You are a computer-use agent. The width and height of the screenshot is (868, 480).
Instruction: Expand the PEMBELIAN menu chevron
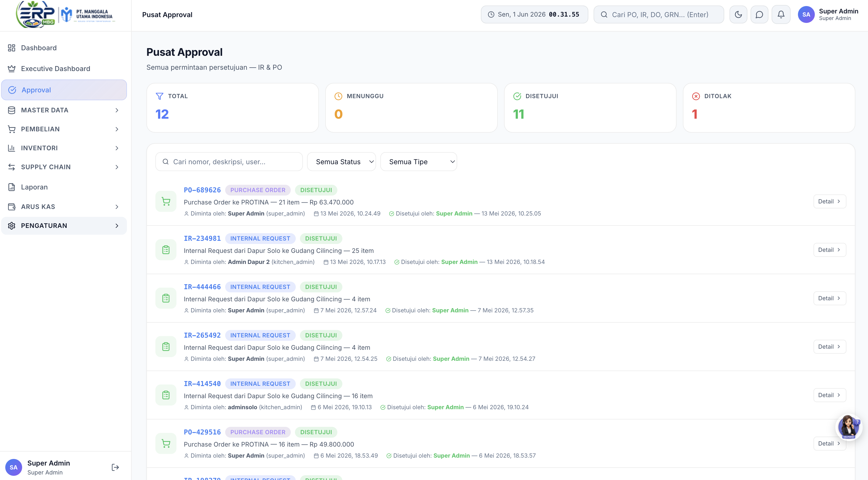(117, 129)
